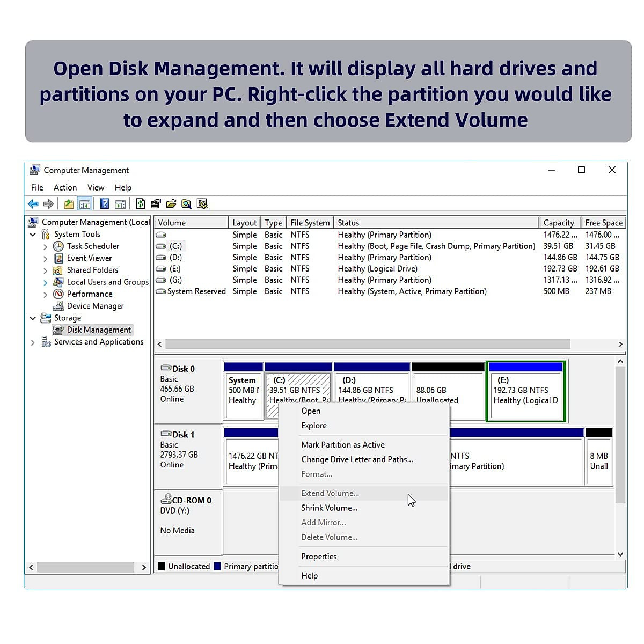Image resolution: width=644 pixels, height=644 pixels.
Task: Collapse the System Tools tree node
Action: 33,235
